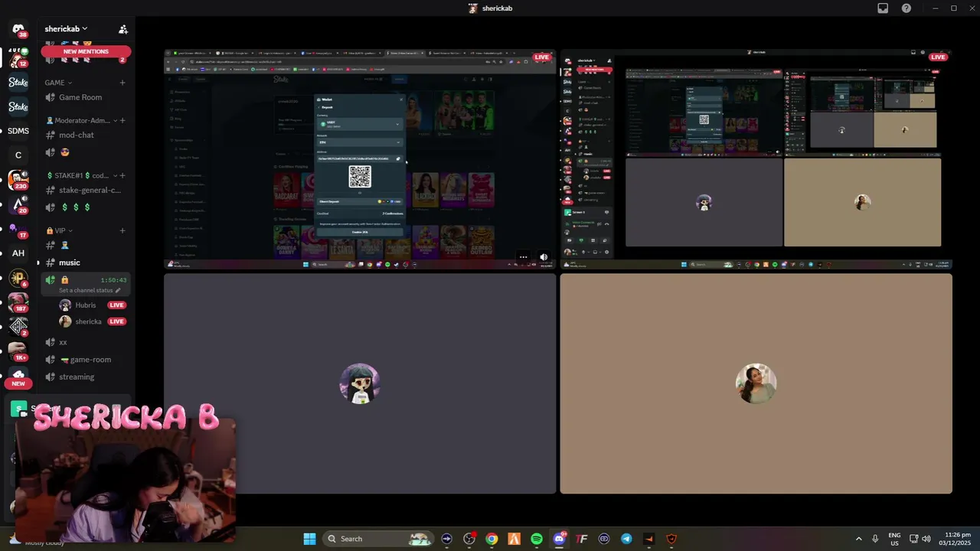
Task: Open more options on Hubris's stream
Action: 523,257
